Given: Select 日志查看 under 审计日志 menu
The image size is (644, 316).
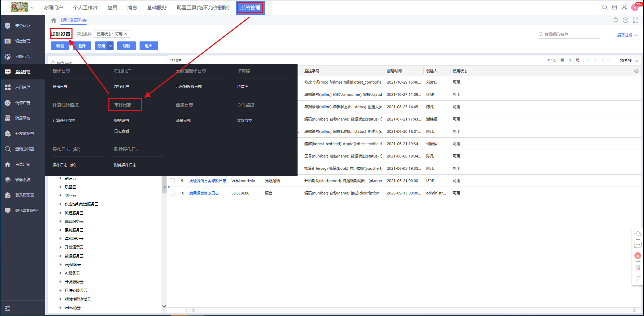Looking at the screenshot, I should tap(121, 131).
